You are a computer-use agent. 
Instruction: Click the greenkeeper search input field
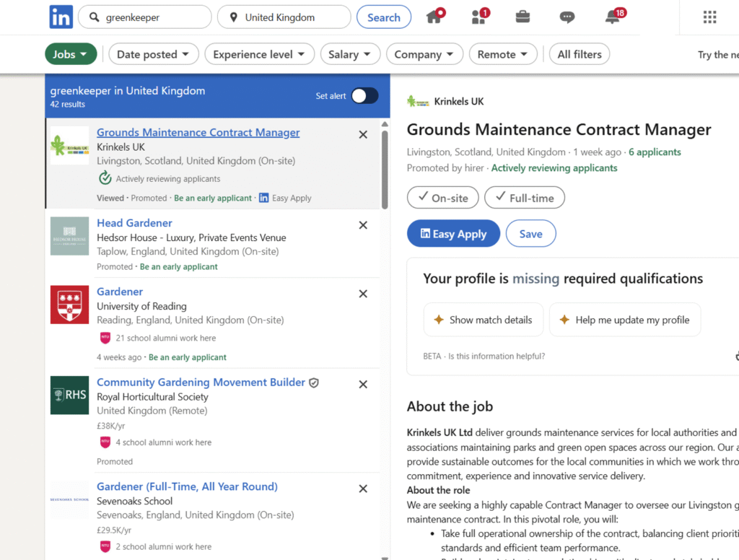152,17
